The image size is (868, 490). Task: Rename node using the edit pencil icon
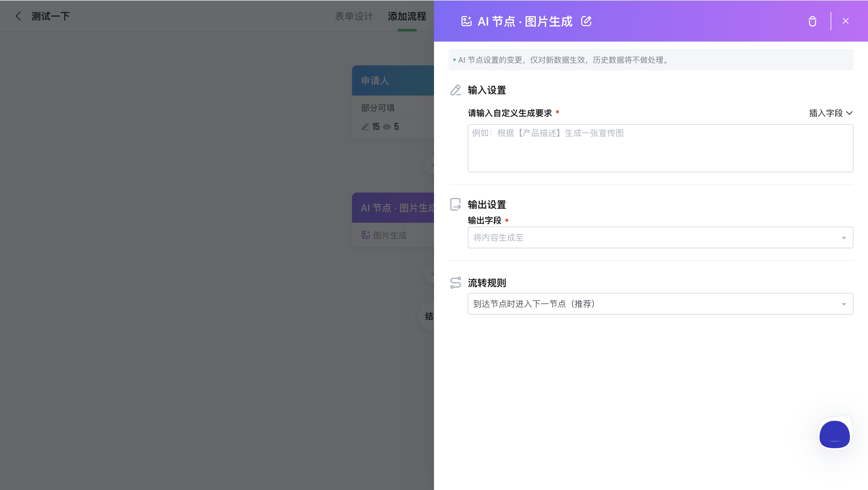click(586, 21)
